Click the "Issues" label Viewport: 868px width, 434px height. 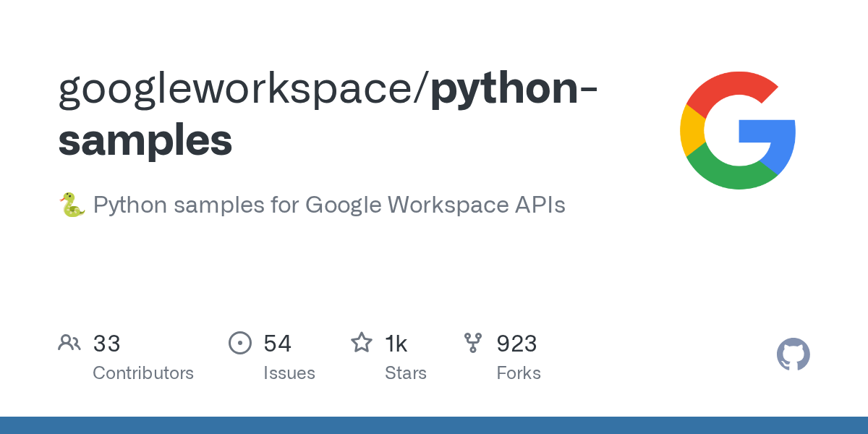(x=289, y=373)
